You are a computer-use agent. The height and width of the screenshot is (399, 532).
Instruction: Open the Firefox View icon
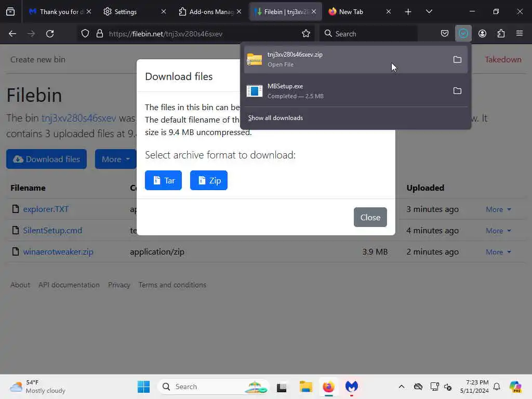coord(10,11)
